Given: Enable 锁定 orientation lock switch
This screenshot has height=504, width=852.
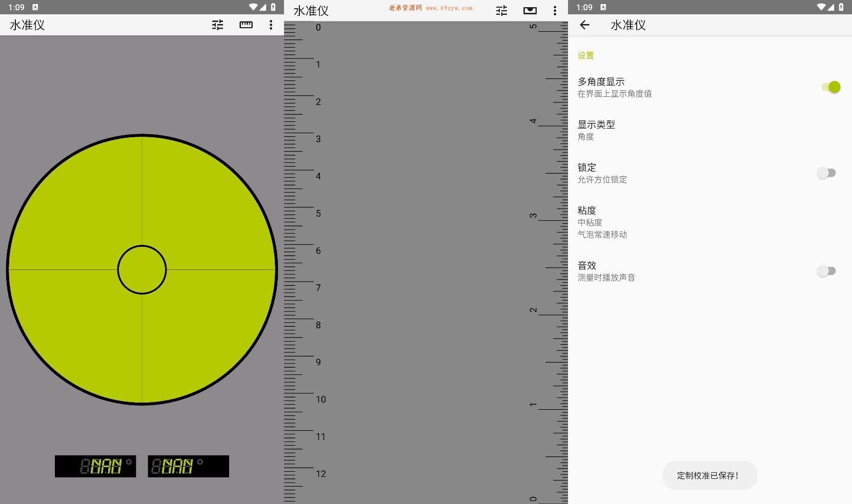Looking at the screenshot, I should click(x=826, y=173).
